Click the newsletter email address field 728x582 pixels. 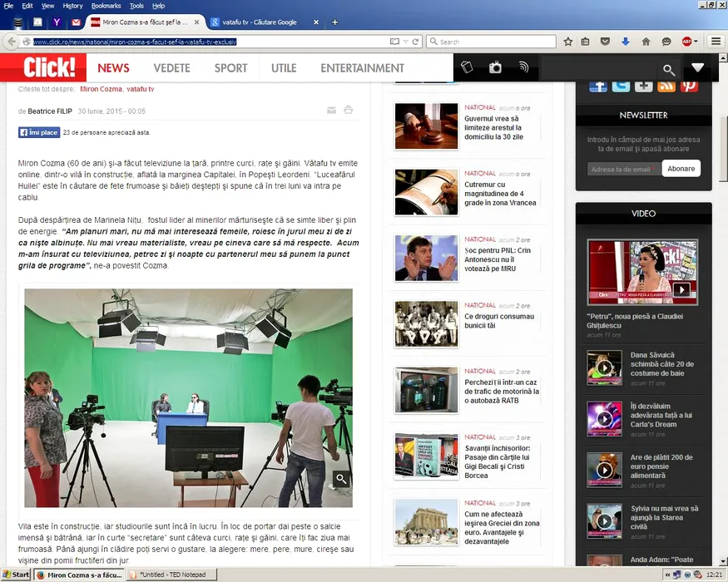pyautogui.click(x=621, y=169)
